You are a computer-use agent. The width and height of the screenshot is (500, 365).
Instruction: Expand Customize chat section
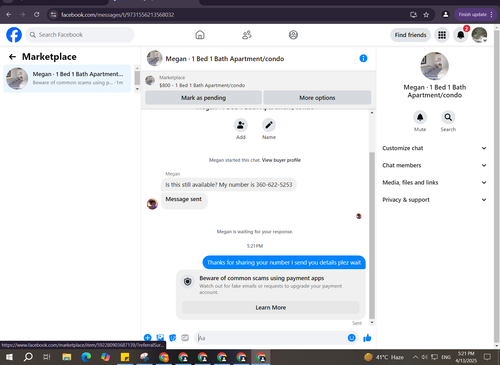coord(434,148)
